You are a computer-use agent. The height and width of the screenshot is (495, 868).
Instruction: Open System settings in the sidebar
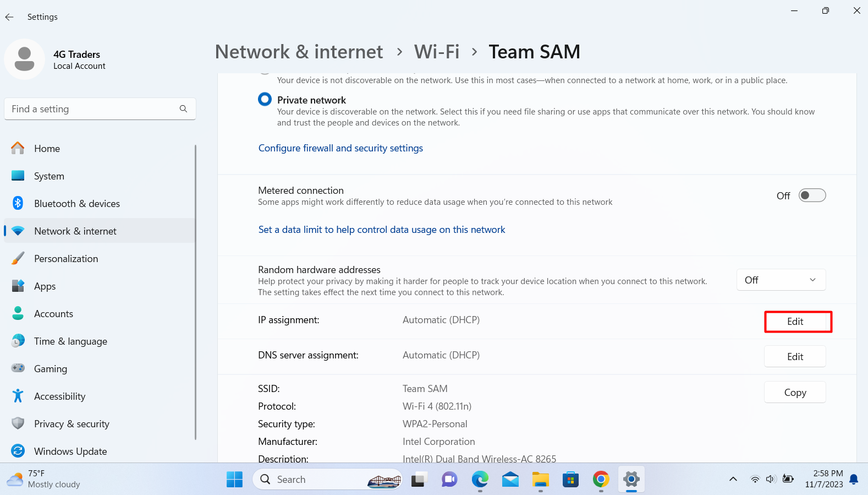pos(100,176)
